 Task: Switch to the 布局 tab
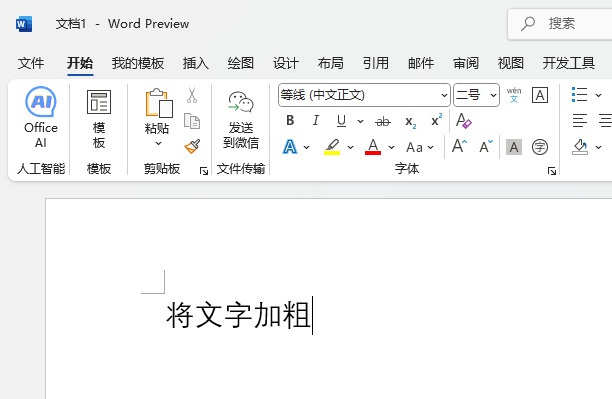coord(331,63)
